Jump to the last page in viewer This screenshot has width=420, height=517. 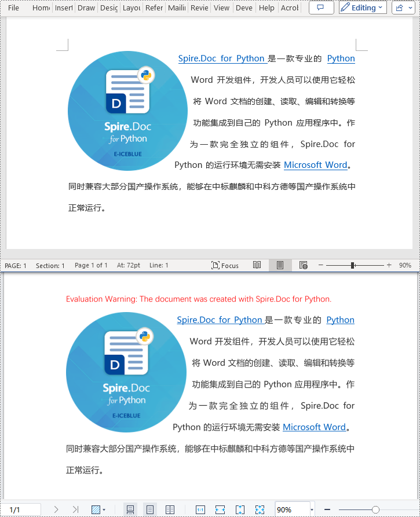pyautogui.click(x=75, y=509)
